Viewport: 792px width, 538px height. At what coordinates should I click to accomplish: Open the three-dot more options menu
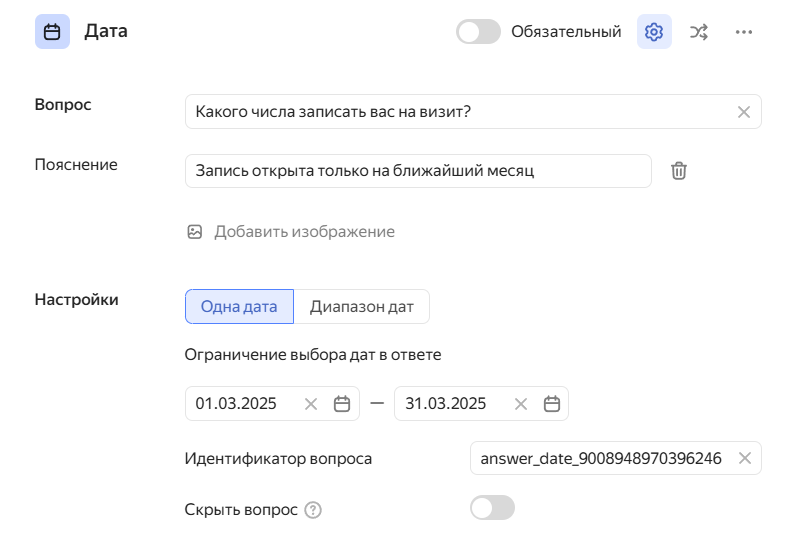point(743,32)
